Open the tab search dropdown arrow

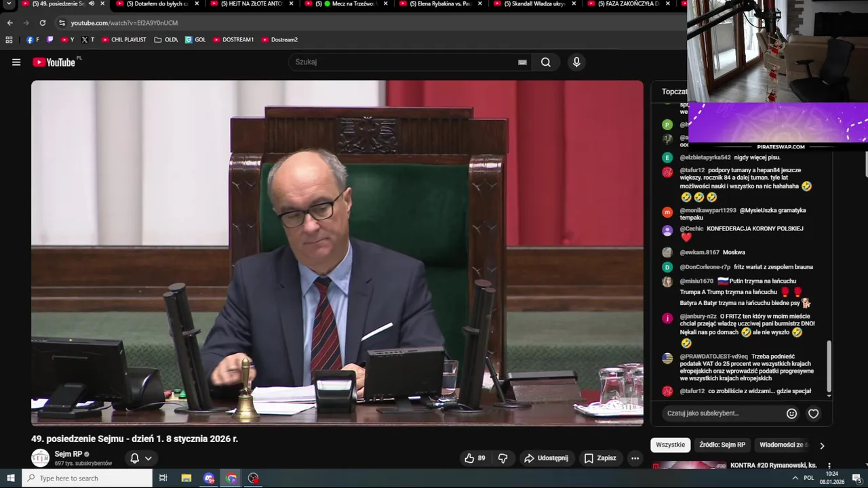pyautogui.click(x=9, y=4)
